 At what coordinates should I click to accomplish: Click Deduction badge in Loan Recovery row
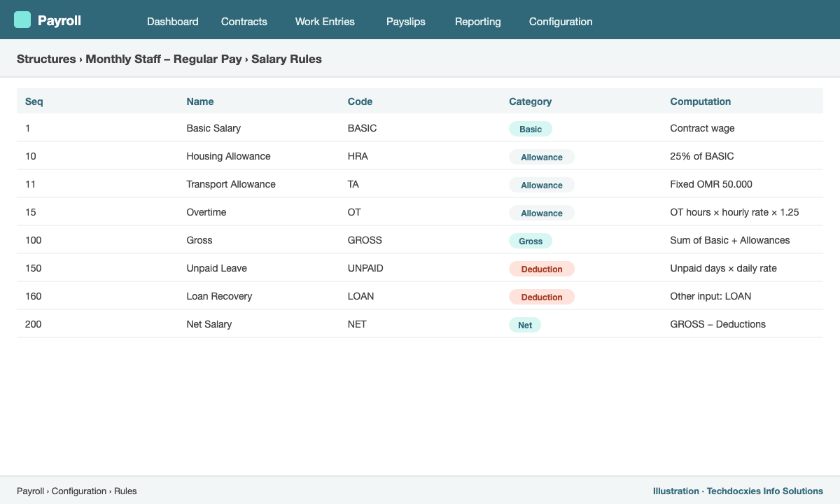pos(542,297)
